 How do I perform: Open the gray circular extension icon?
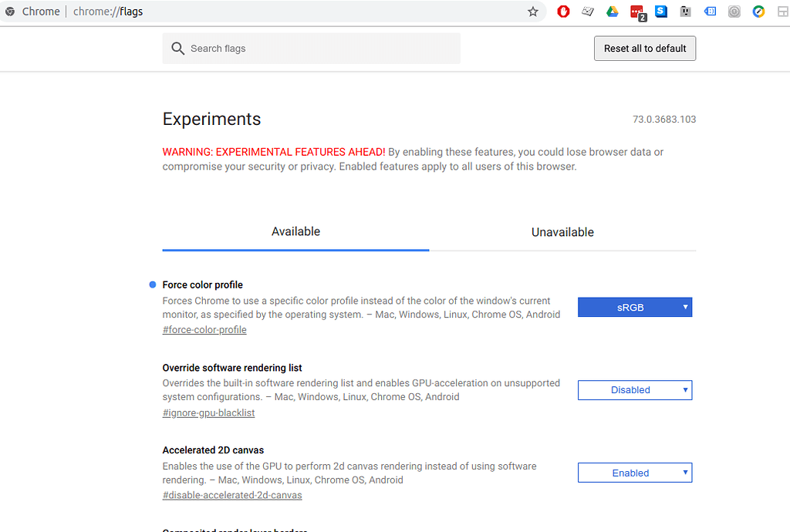coord(734,11)
